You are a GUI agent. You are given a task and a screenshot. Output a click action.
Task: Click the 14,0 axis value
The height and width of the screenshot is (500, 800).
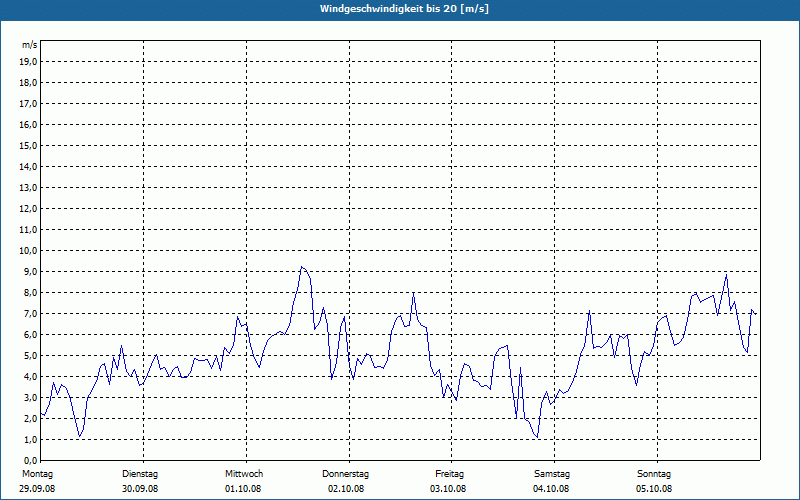click(x=28, y=166)
